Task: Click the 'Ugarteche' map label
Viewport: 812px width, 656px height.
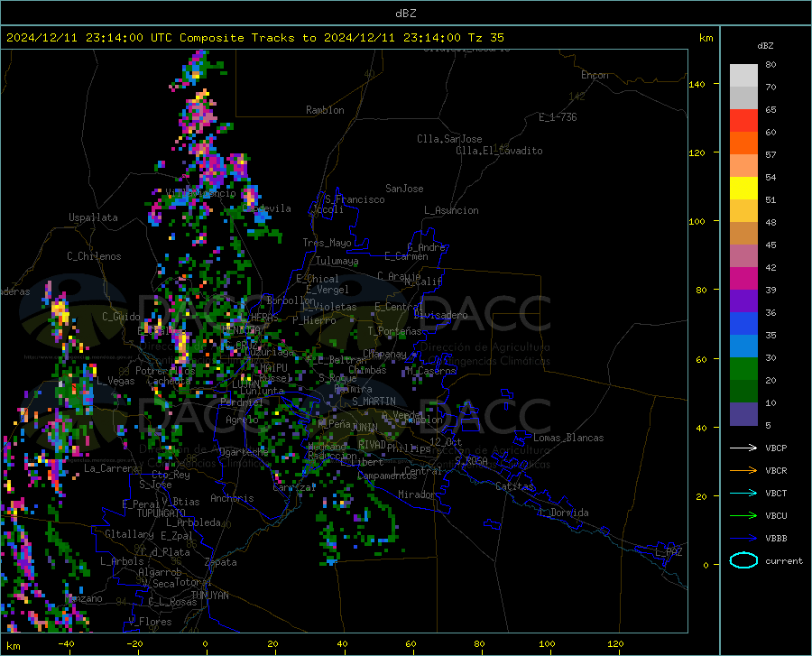Action: [x=244, y=451]
